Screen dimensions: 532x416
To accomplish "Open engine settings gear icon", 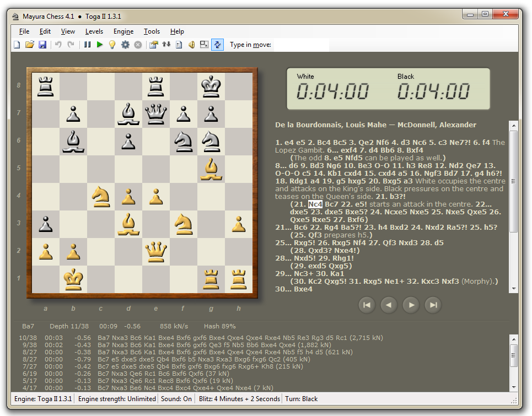I will coord(125,45).
